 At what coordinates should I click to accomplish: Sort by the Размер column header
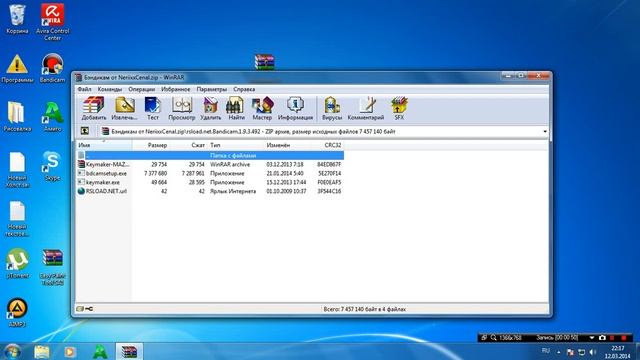point(151,145)
